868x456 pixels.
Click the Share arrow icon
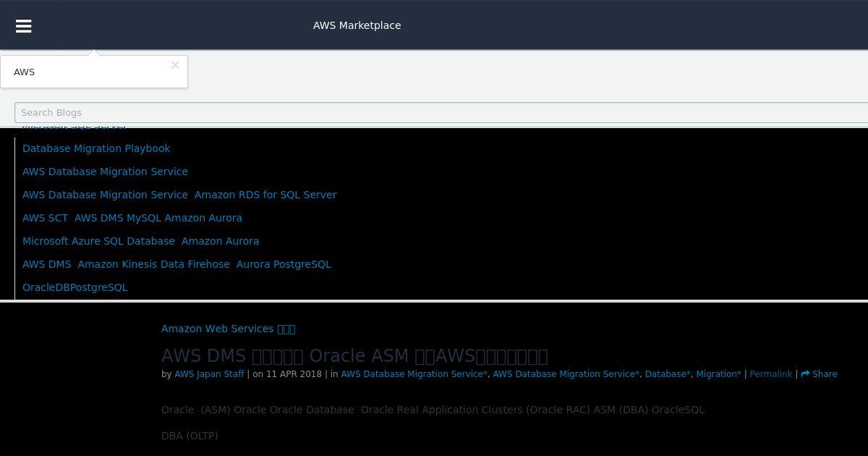coord(805,374)
